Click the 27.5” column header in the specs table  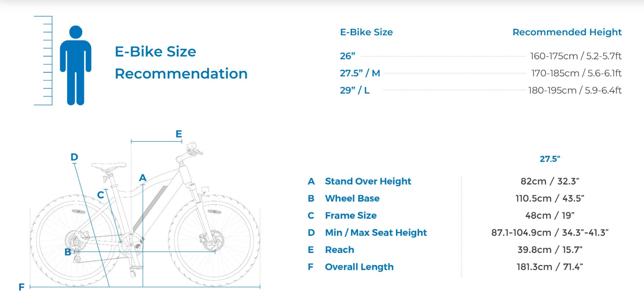coord(550,159)
